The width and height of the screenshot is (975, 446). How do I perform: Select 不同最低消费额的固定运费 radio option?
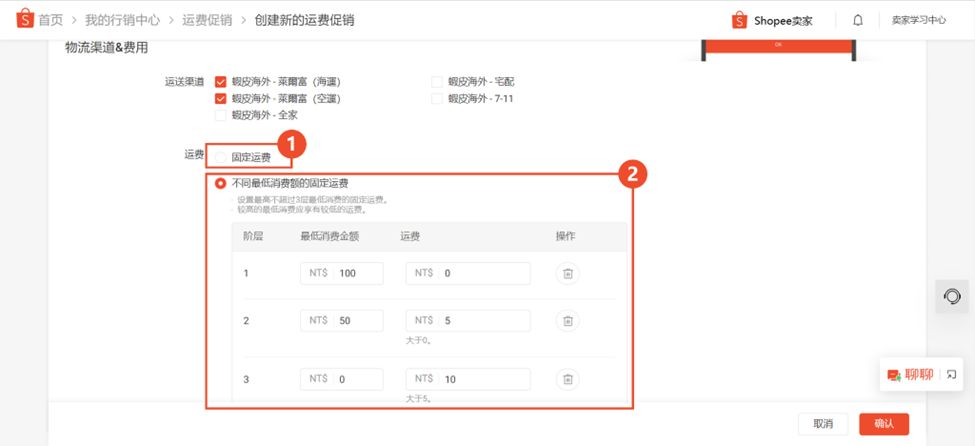(220, 184)
